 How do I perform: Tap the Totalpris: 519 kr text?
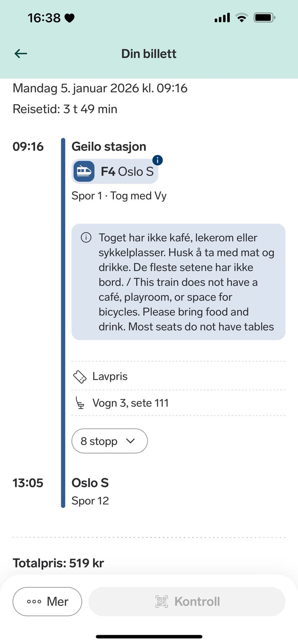click(x=58, y=563)
